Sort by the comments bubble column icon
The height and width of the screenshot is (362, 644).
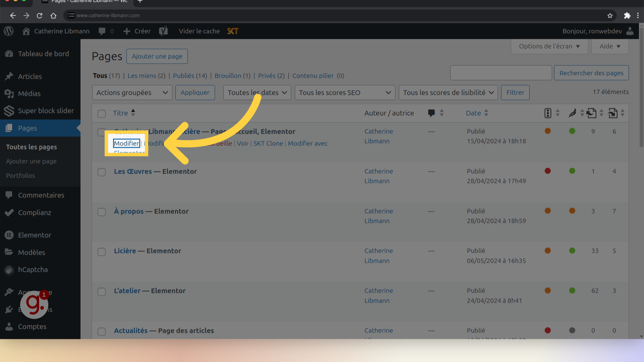(x=431, y=113)
